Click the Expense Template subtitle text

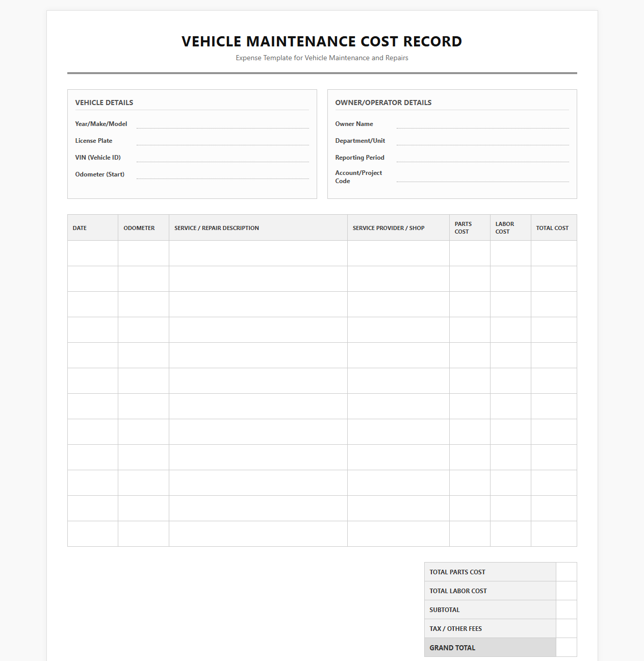(x=322, y=58)
